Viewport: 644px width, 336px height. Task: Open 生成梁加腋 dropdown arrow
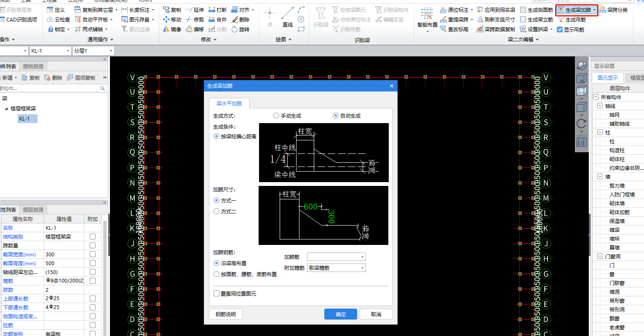point(594,10)
